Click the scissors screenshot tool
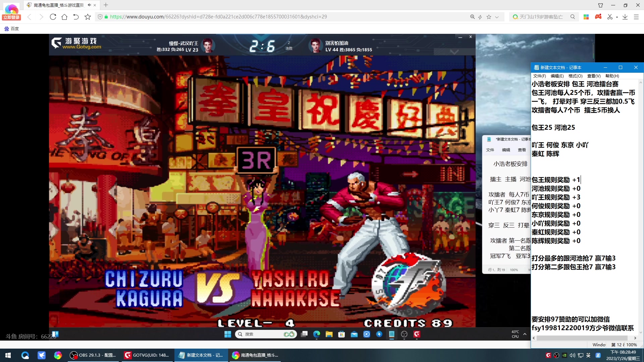This screenshot has height=362, width=644. click(x=610, y=17)
